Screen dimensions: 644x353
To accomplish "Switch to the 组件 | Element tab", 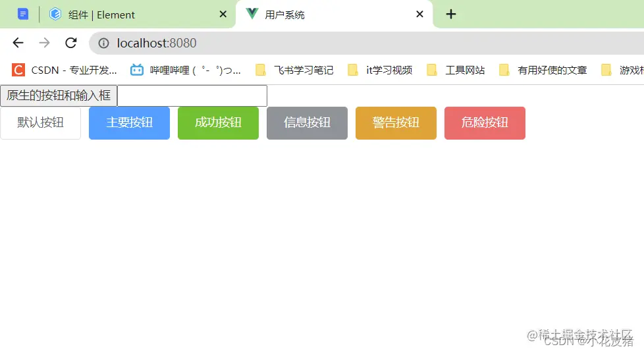I will [x=138, y=14].
